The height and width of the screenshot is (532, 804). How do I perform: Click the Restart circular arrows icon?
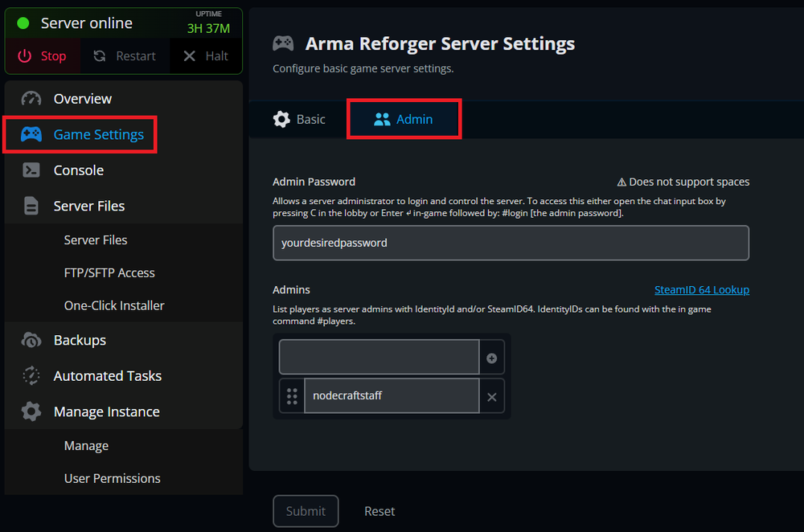[x=100, y=56]
